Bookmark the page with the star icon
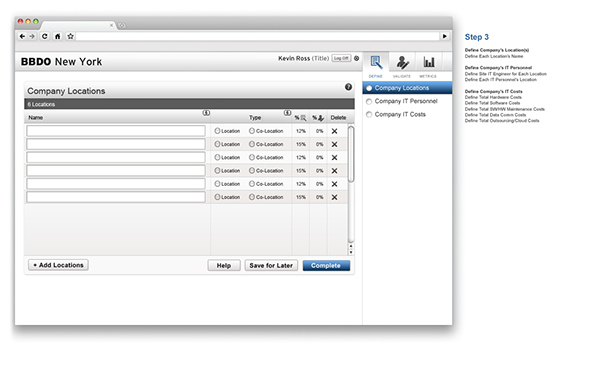The image size is (600, 388). click(70, 36)
